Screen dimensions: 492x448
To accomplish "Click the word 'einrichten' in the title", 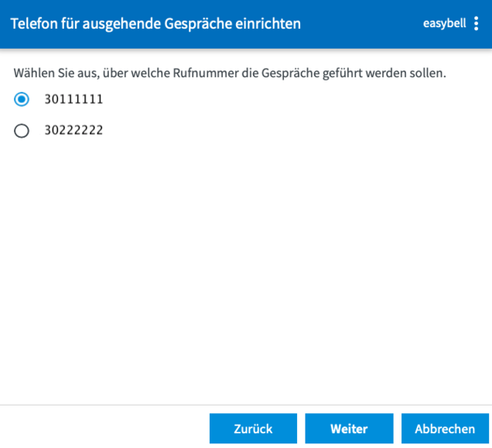I will [x=269, y=23].
